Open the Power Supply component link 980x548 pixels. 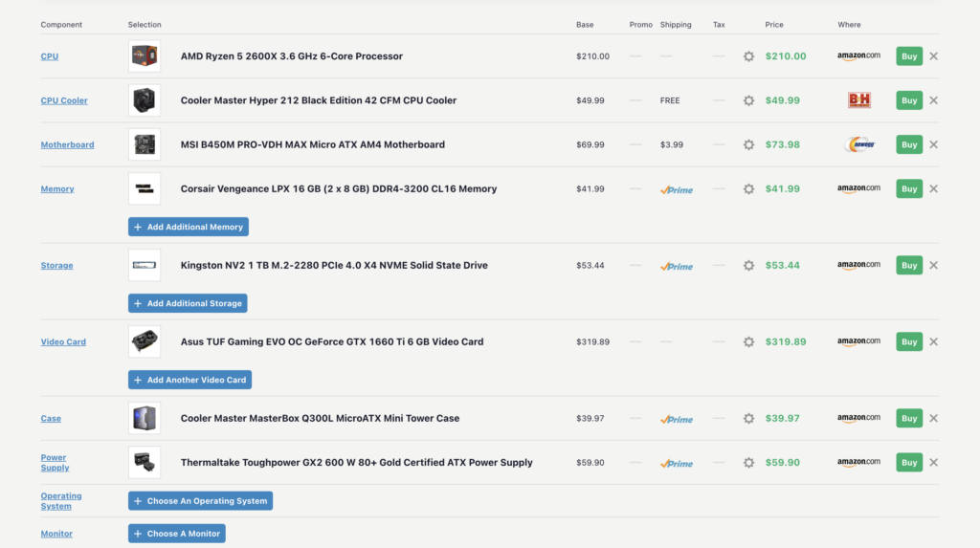pos(55,462)
